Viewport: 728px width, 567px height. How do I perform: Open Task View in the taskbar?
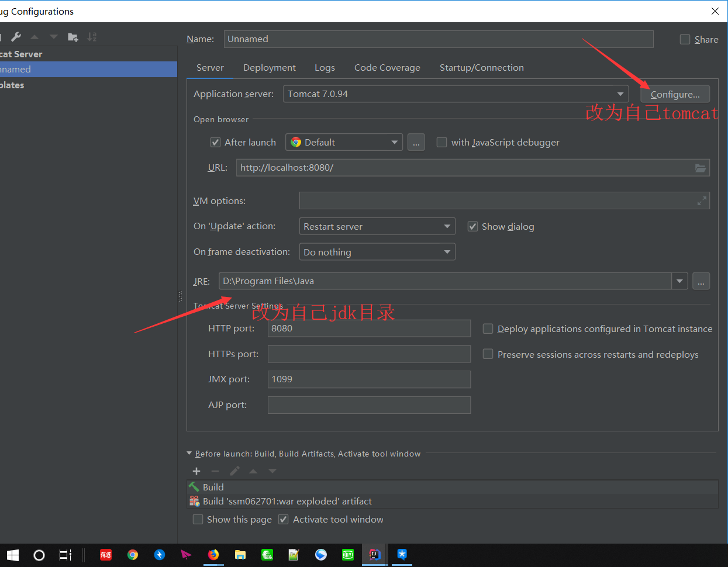click(x=65, y=555)
